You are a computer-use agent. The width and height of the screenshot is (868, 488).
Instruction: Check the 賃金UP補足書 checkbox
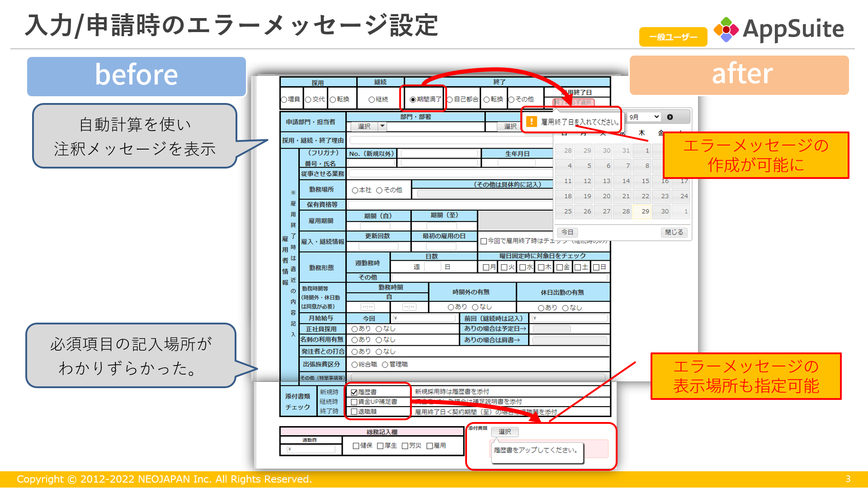click(354, 402)
